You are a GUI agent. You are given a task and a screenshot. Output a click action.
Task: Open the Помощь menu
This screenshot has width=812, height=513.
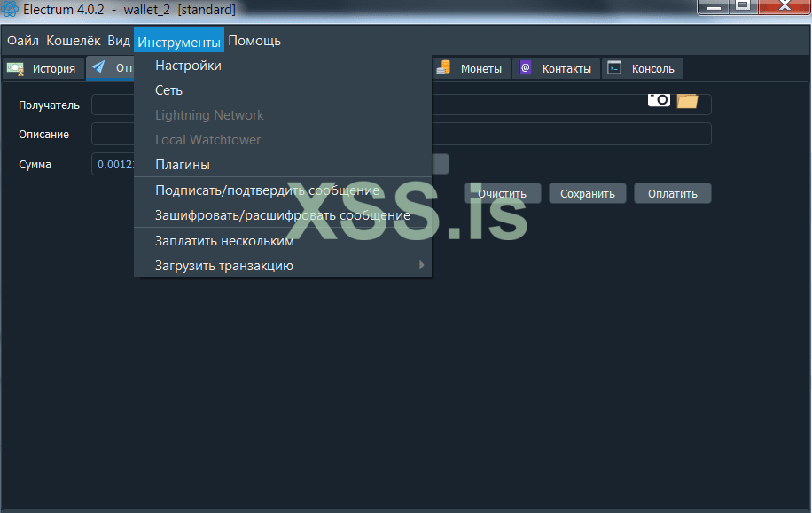point(254,41)
